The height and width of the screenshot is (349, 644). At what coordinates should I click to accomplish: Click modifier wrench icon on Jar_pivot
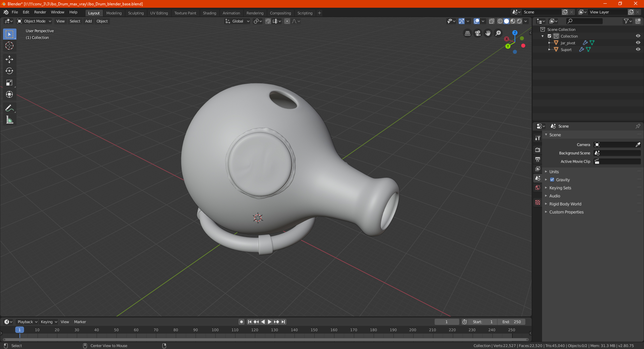[x=585, y=43]
